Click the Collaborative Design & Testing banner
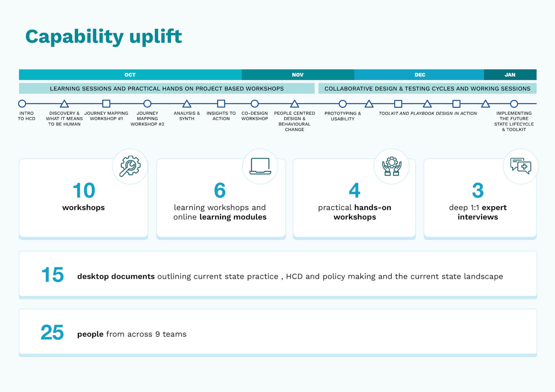 (x=427, y=88)
